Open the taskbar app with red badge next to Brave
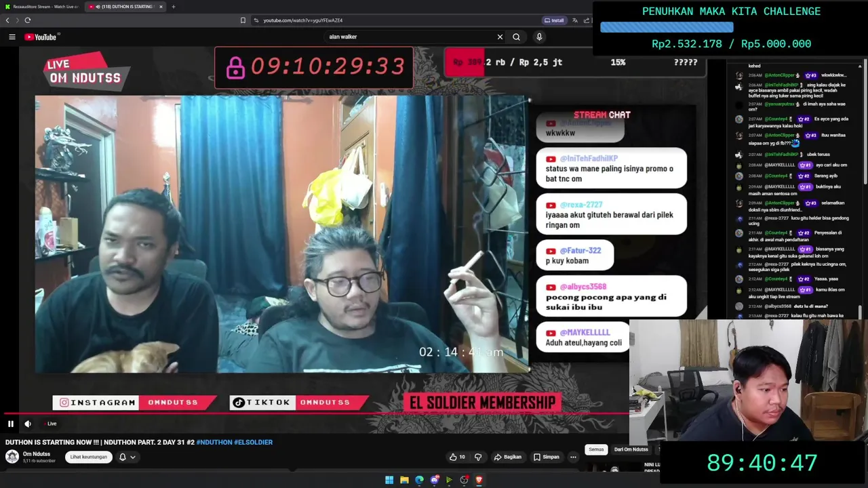Screen dimensions: 868x488 tap(464, 480)
